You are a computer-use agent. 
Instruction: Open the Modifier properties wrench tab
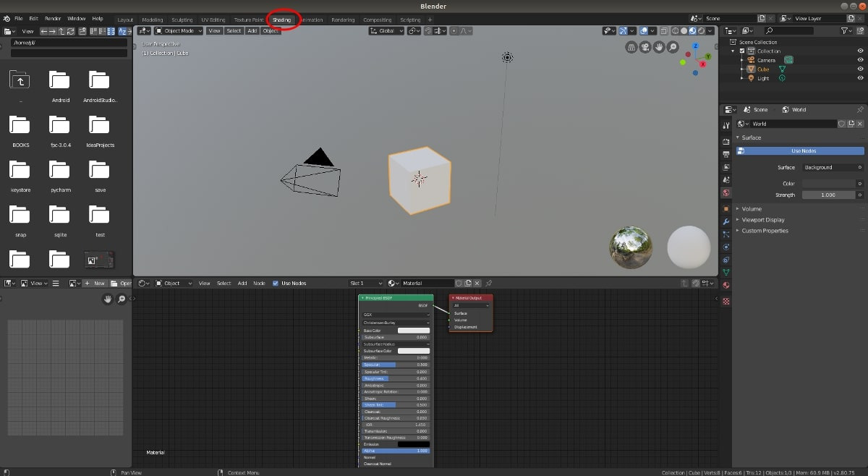tap(726, 221)
